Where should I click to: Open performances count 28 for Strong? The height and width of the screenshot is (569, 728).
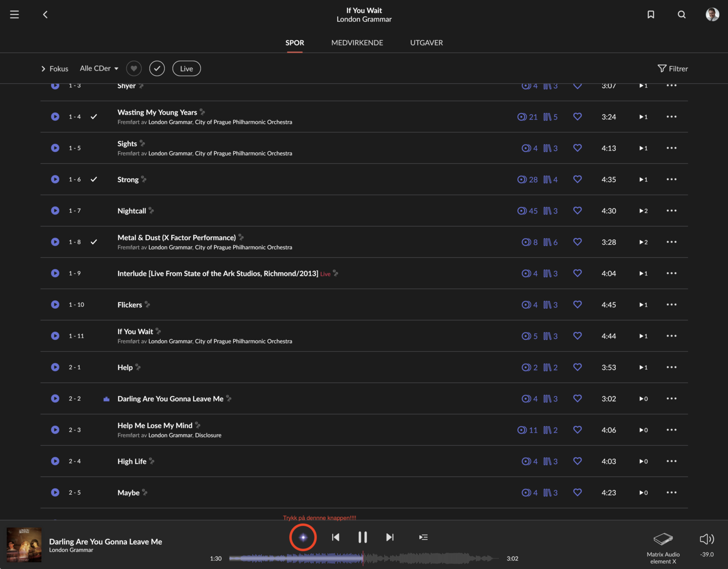click(527, 179)
